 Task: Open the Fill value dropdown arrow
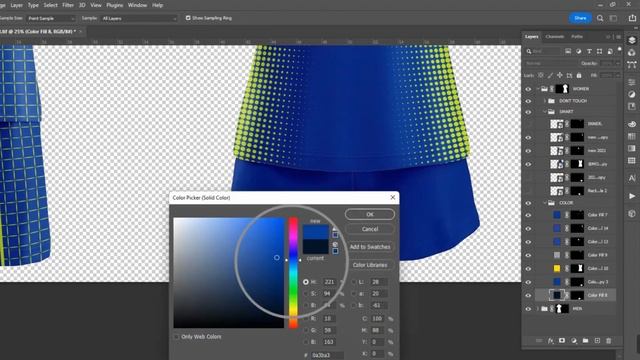[618, 76]
